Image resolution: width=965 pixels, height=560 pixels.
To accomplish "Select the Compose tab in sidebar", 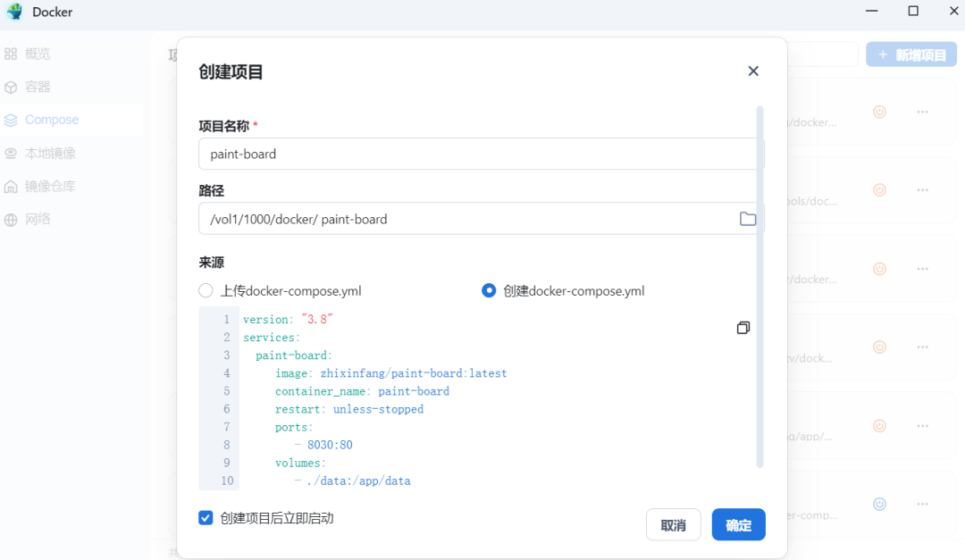I will coord(51,120).
